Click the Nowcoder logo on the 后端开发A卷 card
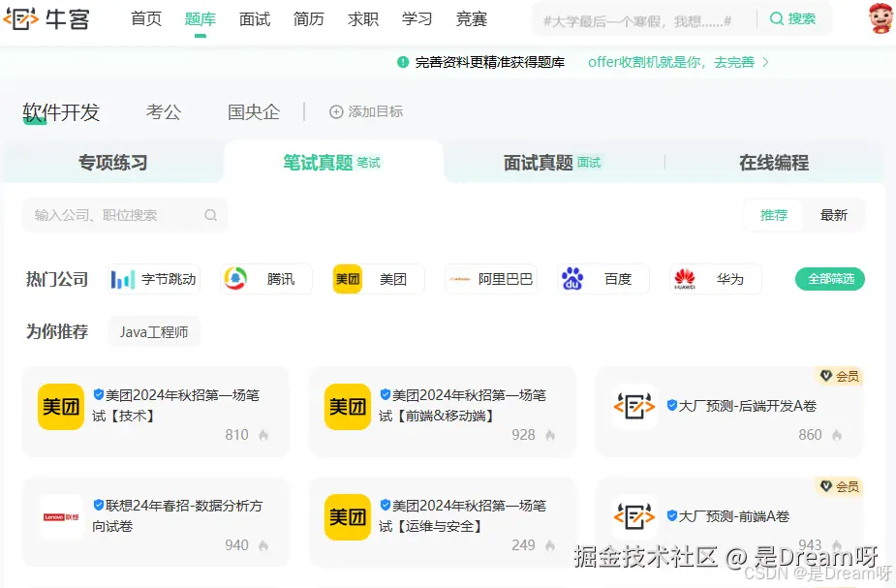Image resolution: width=896 pixels, height=588 pixels. pos(634,407)
